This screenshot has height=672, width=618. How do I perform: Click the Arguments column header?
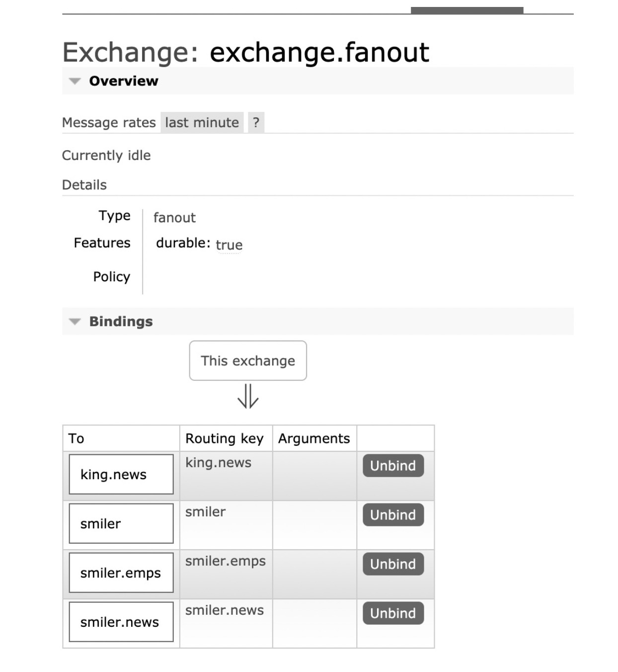pos(314,438)
